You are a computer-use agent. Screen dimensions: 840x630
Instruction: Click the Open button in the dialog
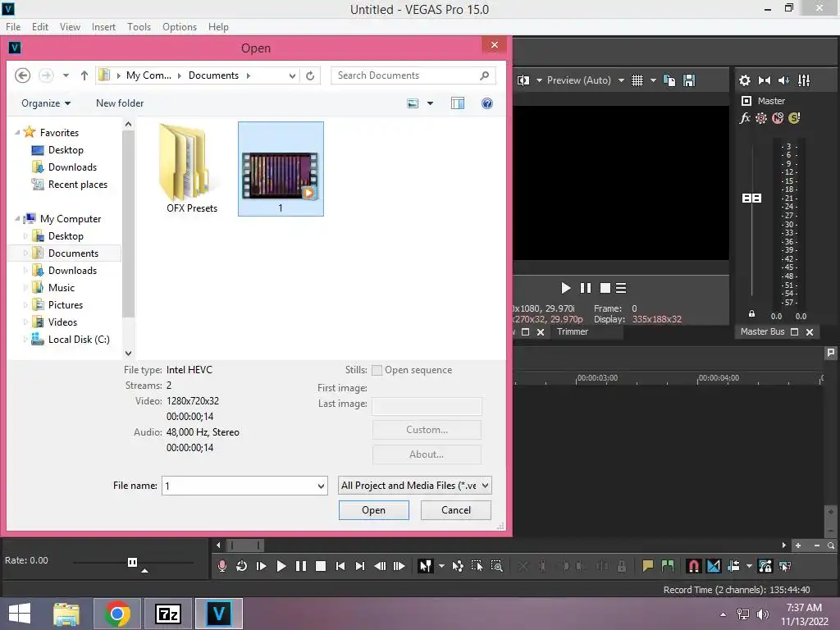pos(373,510)
